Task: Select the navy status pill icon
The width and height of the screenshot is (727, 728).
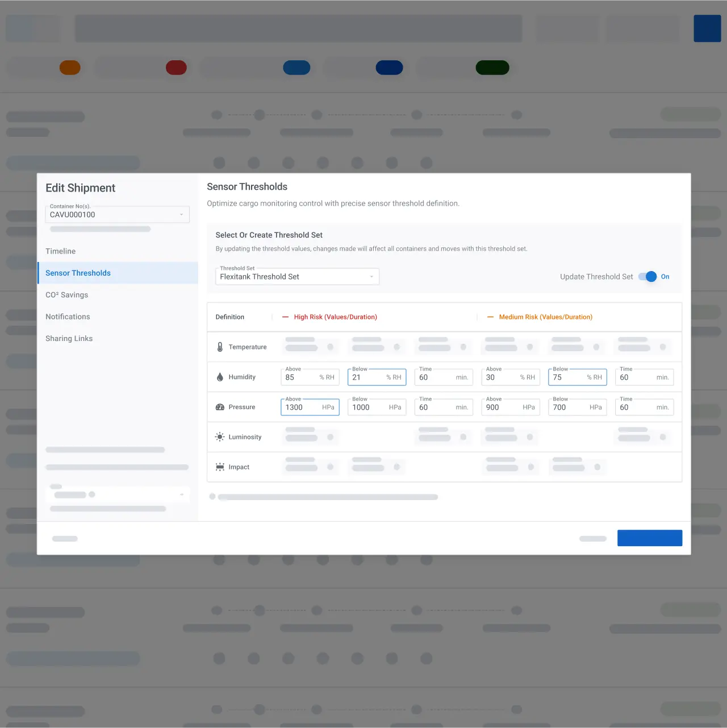Action: [x=390, y=67]
